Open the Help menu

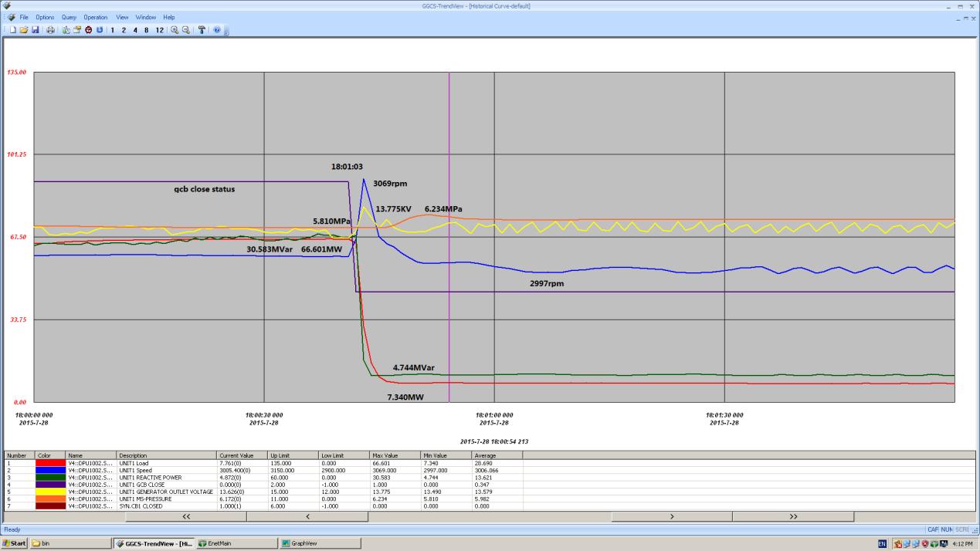[x=168, y=17]
